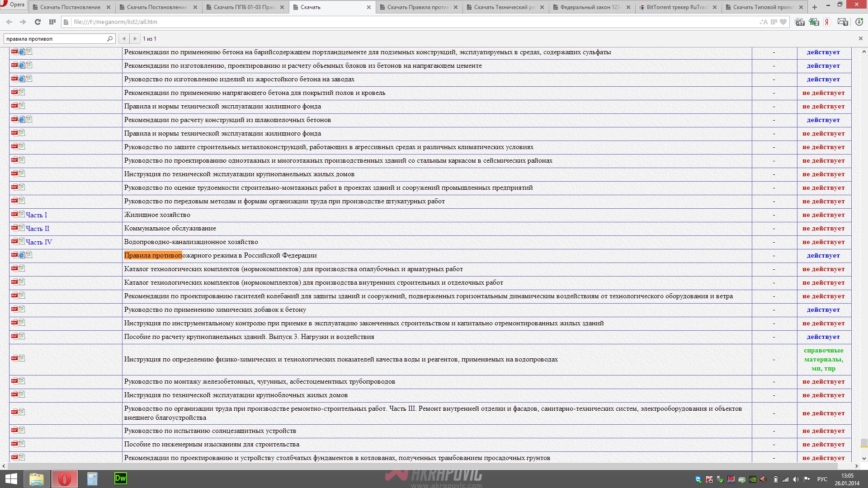
Task: Click the reload page icon
Action: pyautogui.click(x=38, y=22)
